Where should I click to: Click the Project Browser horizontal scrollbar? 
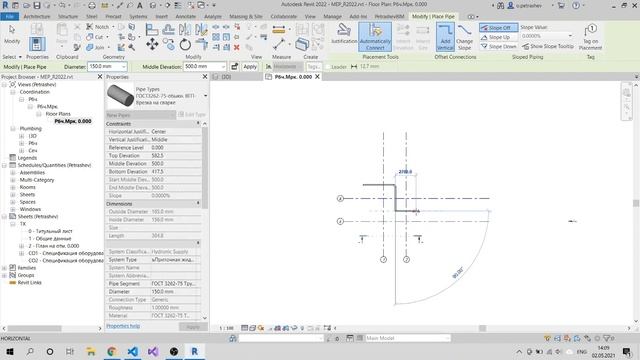click(35, 328)
